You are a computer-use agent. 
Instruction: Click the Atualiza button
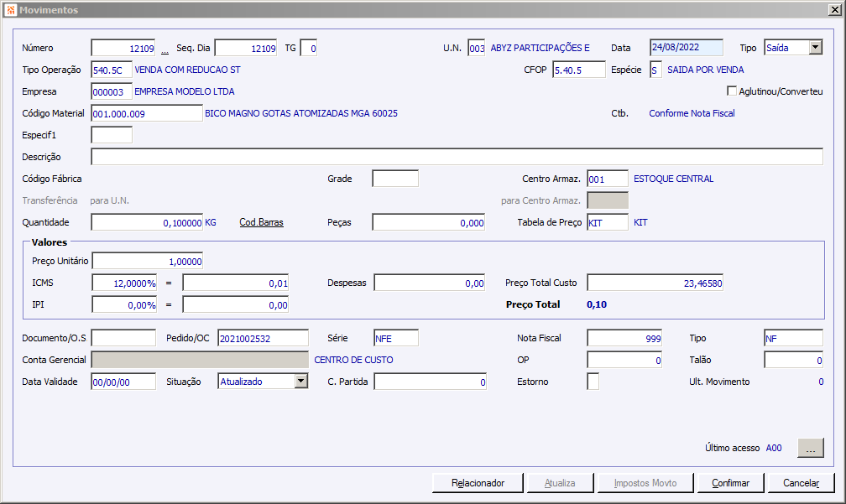pos(560,483)
